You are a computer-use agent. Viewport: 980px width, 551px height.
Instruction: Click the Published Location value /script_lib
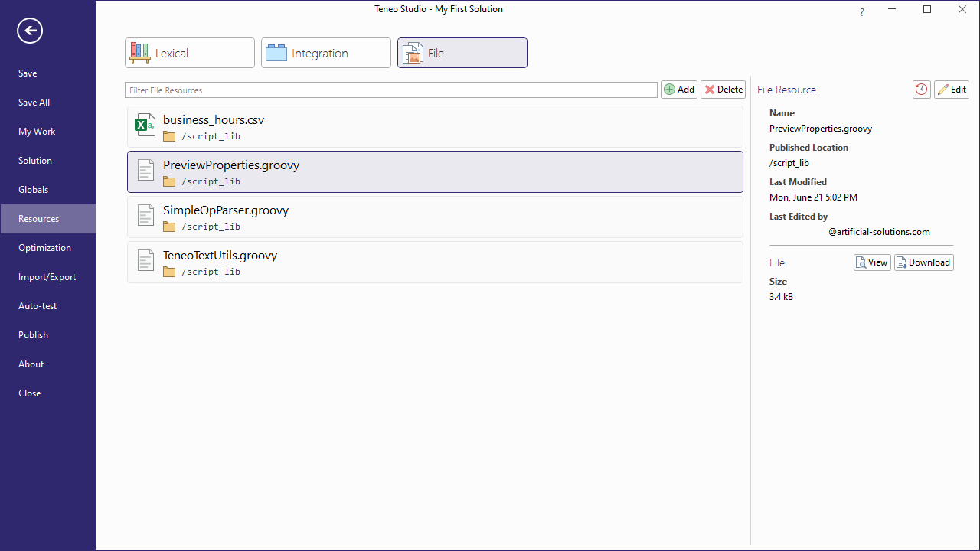click(x=789, y=163)
